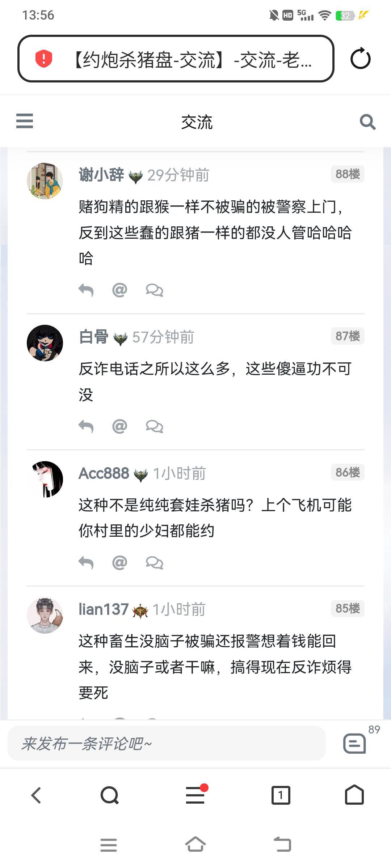The image size is (391, 868).
Task: Open browser menu with red dot
Action: (195, 795)
